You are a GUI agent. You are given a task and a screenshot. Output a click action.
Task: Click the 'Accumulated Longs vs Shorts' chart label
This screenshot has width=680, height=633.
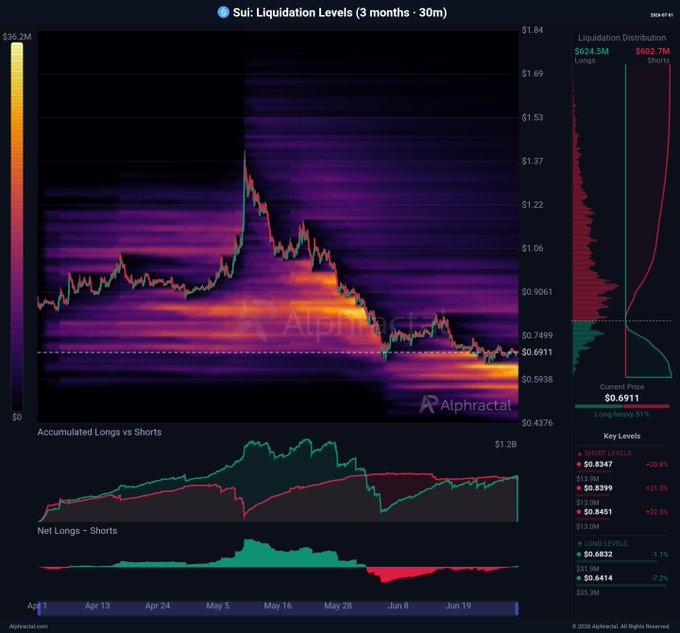tap(99, 432)
